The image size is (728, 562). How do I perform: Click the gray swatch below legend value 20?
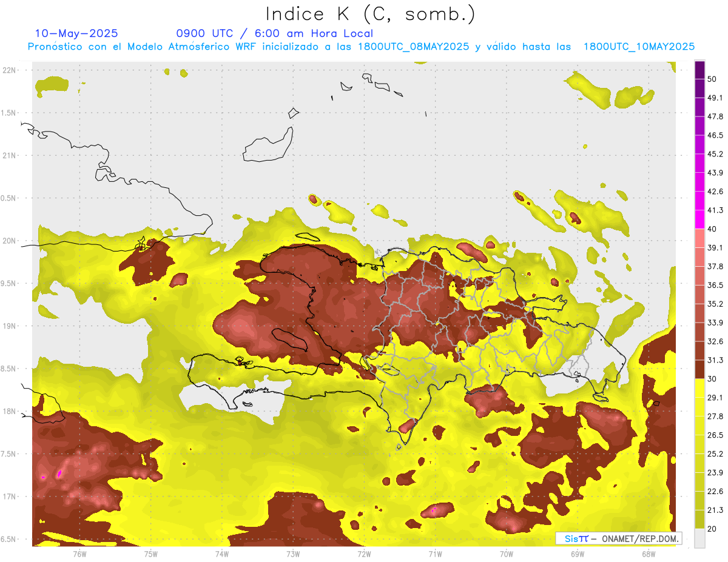coord(699,538)
